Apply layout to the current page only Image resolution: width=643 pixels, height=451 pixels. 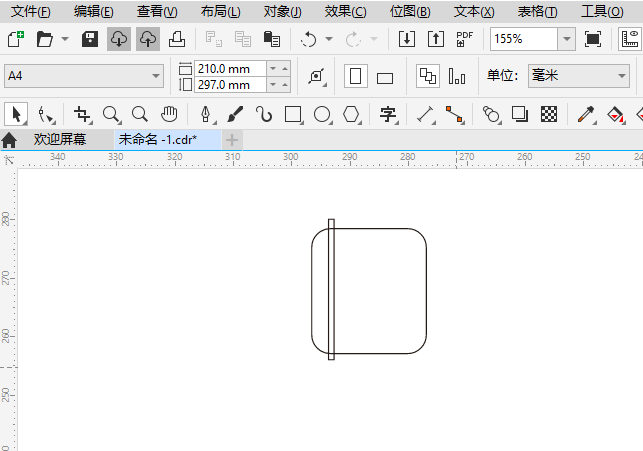(457, 76)
